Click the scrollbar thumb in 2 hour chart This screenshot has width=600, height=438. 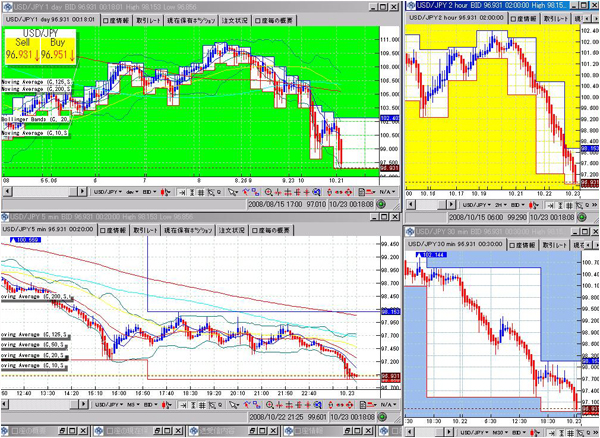point(442,205)
